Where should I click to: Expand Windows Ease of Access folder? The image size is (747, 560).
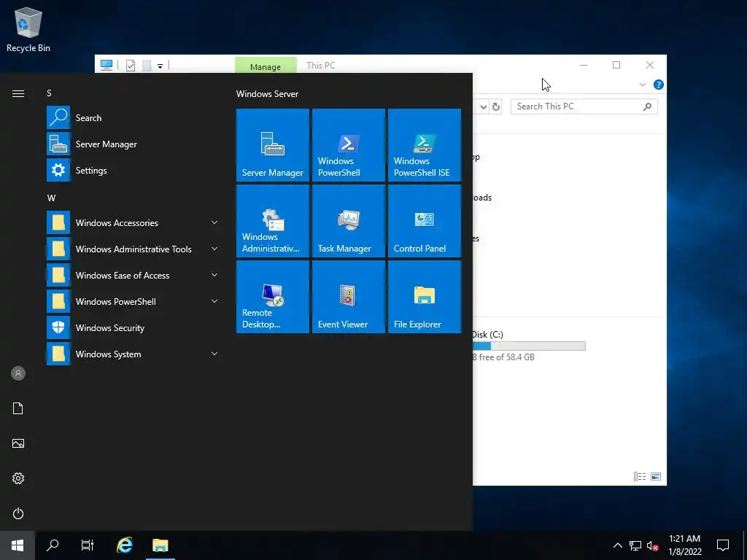133,275
